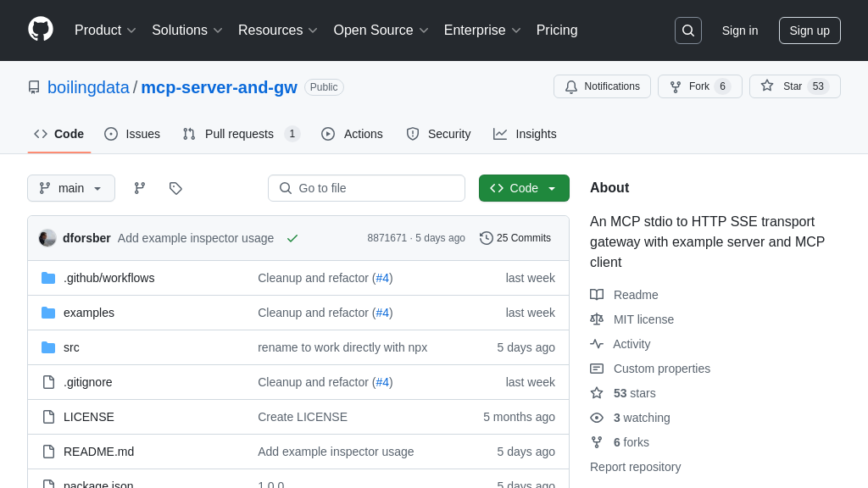868x488 pixels.
Task: Click dforsber's avatar thumbnail
Action: tap(47, 238)
